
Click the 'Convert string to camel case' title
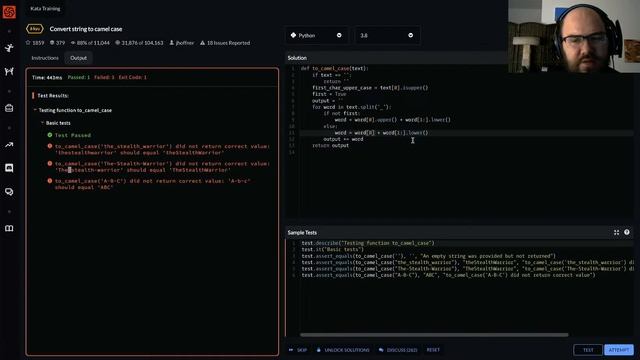pos(86,29)
